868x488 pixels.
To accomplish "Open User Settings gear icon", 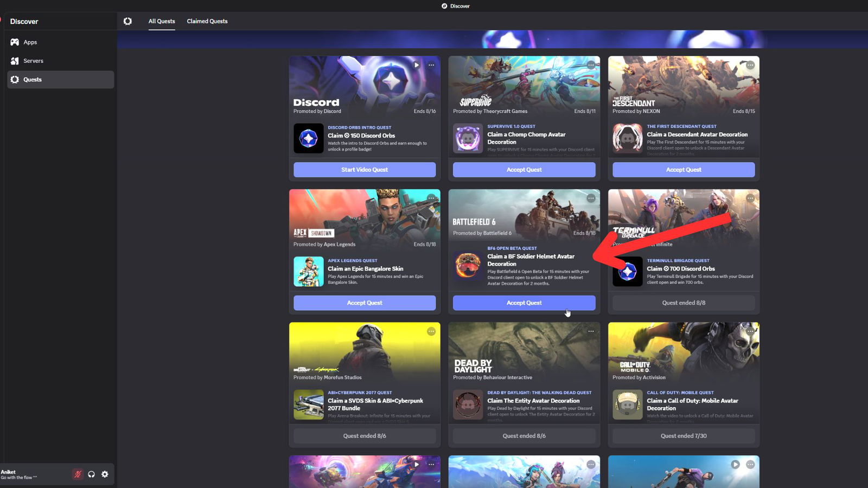I will point(105,474).
